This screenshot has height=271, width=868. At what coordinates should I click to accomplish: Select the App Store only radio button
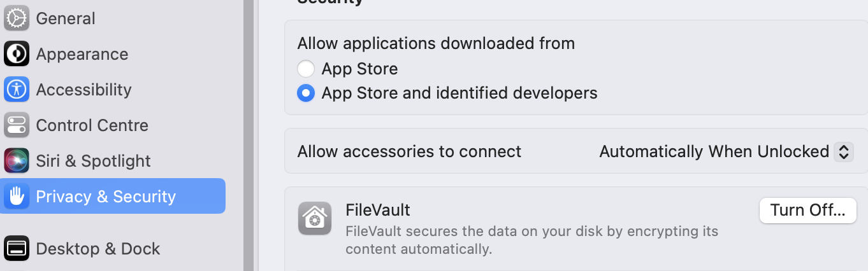coord(306,69)
